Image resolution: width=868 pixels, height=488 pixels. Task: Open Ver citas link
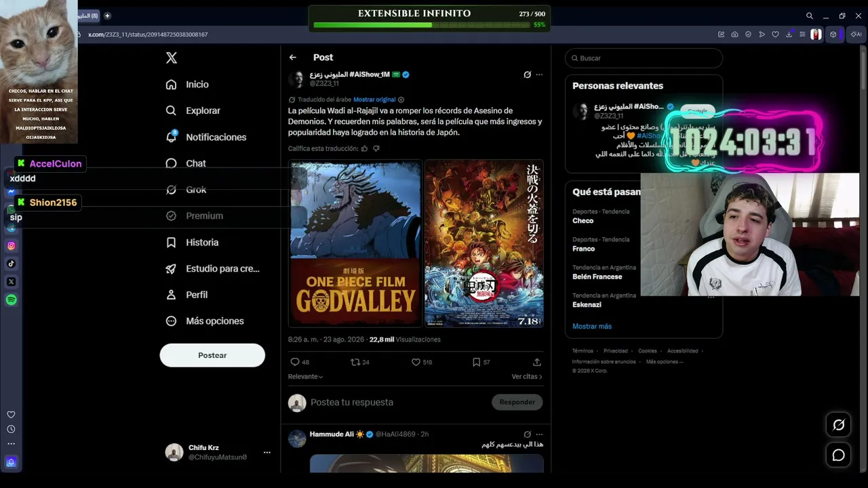pyautogui.click(x=527, y=376)
